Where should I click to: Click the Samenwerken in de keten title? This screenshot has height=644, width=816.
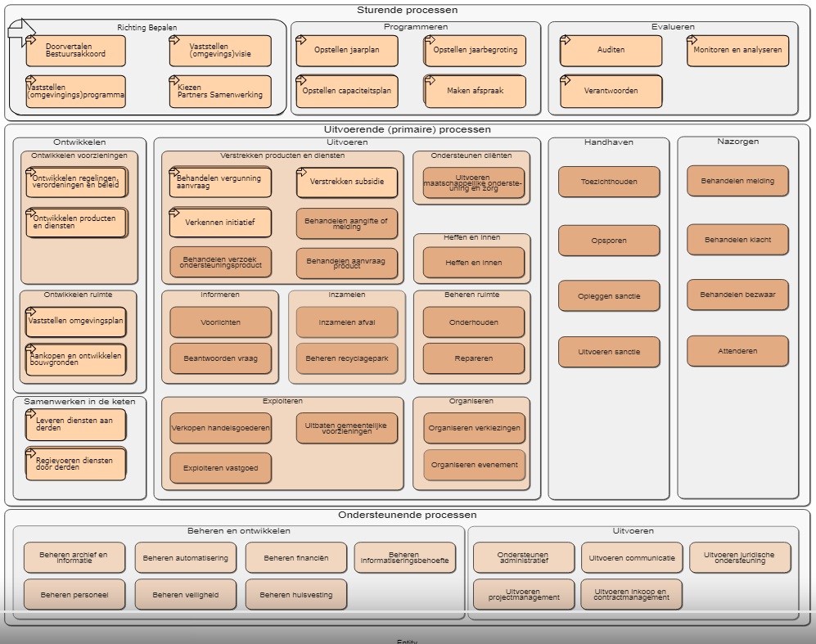tap(79, 402)
